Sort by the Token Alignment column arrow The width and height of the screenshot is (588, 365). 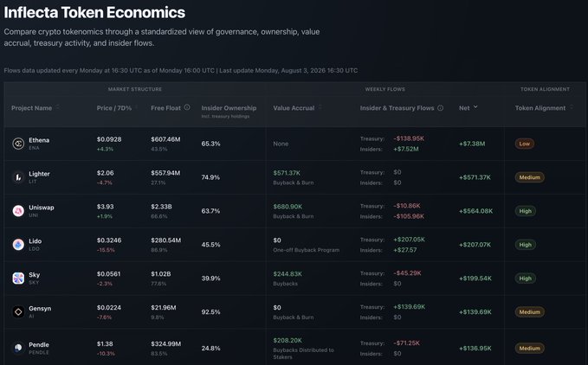(572, 108)
